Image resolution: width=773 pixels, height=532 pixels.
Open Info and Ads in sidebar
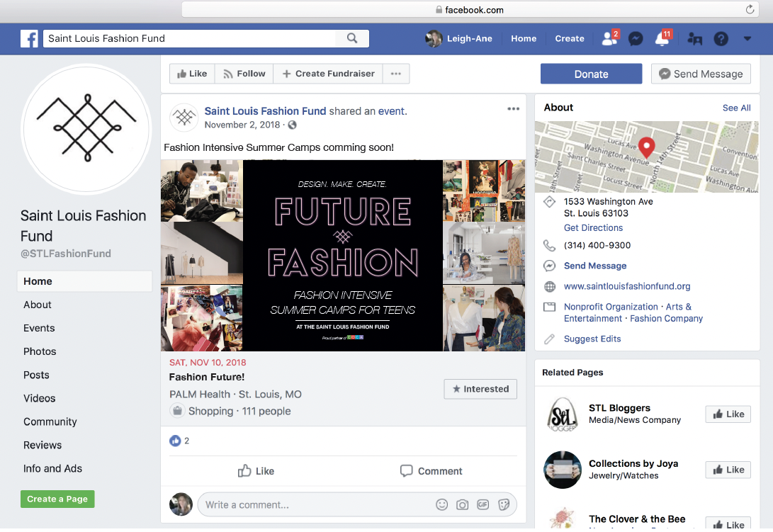coord(52,468)
